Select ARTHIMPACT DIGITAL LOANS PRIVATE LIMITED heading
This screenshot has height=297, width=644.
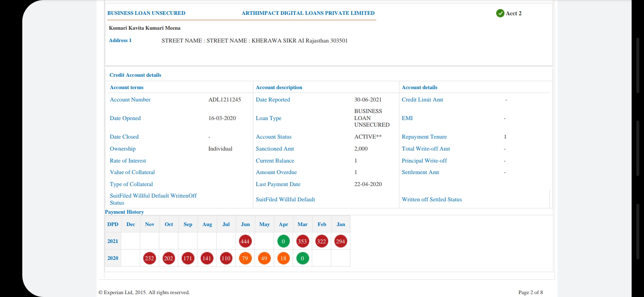tap(308, 13)
